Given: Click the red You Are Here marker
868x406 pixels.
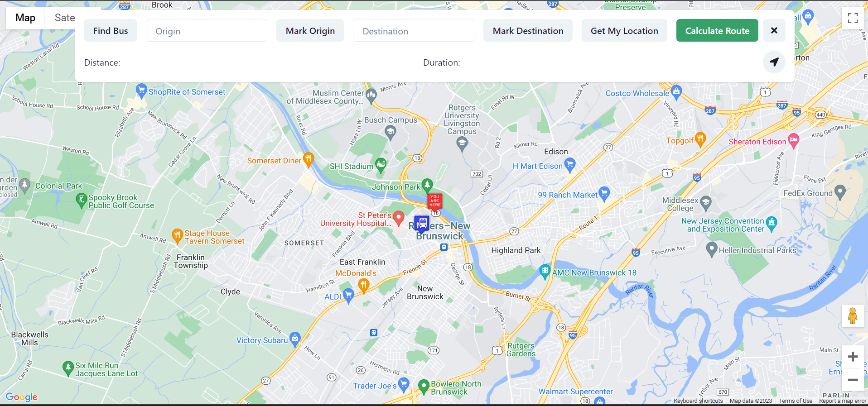Looking at the screenshot, I should pos(435,201).
